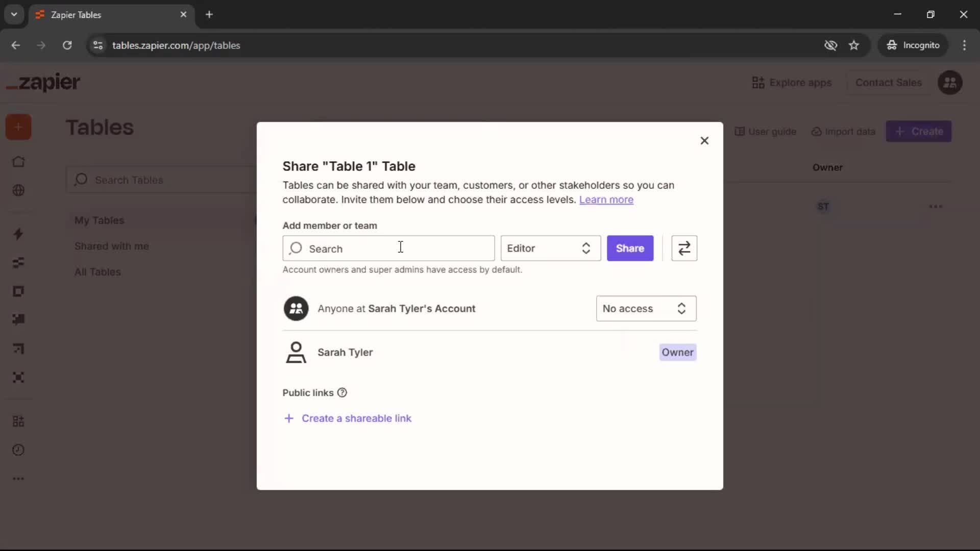Open the table row three-dot menu

point(936,207)
